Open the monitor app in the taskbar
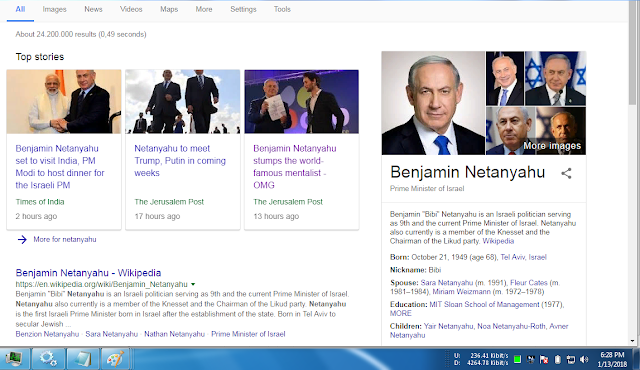Image resolution: width=640 pixels, height=370 pixels. pyautogui.click(x=15, y=359)
